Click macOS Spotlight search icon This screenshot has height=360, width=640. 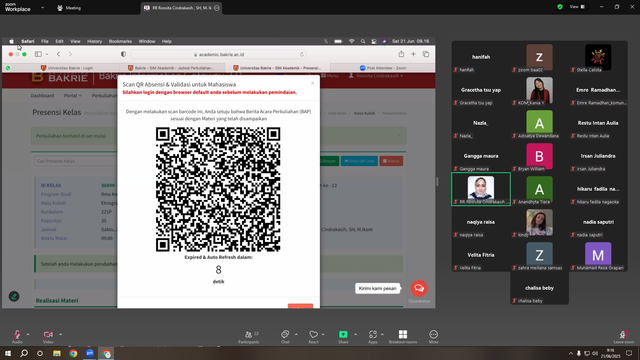pyautogui.click(x=363, y=41)
